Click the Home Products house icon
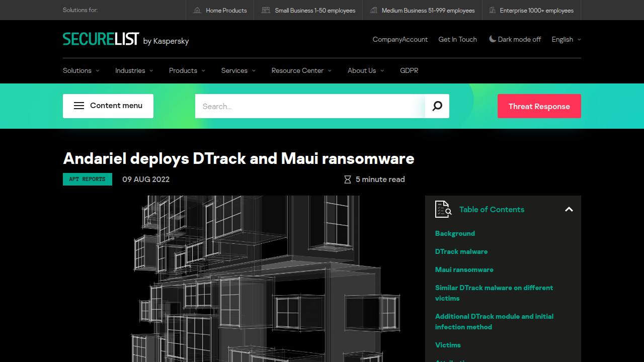 pyautogui.click(x=197, y=10)
